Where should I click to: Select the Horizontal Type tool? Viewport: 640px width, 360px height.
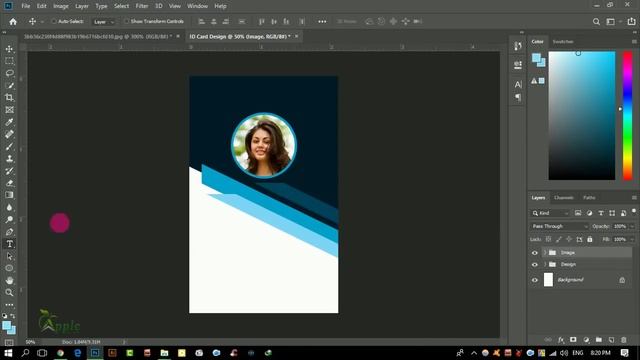pos(9,244)
